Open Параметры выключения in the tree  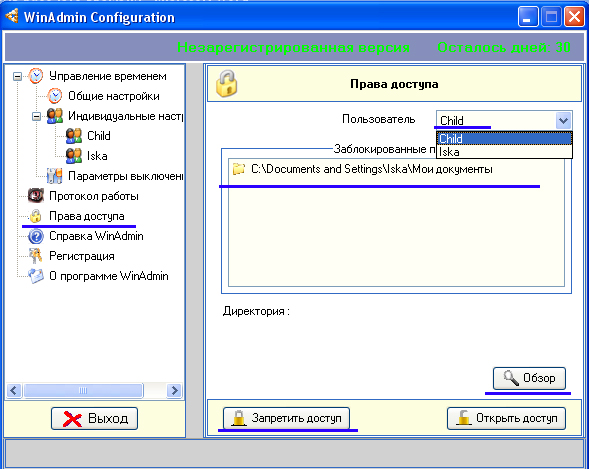click(x=125, y=176)
